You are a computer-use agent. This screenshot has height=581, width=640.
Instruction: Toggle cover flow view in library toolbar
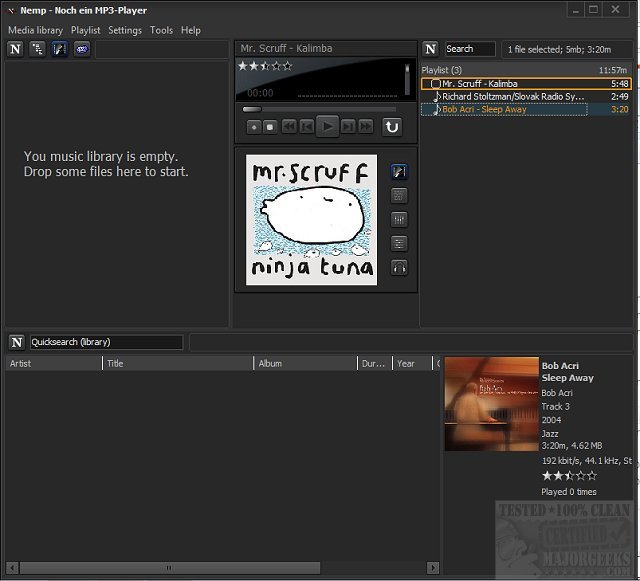click(59, 48)
